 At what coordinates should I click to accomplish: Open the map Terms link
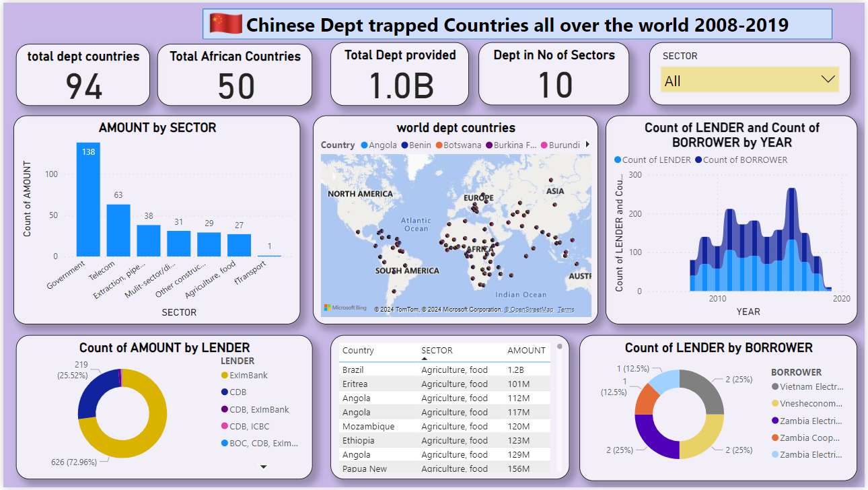[566, 310]
